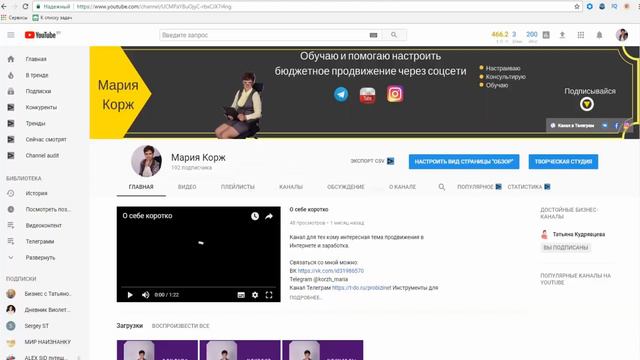Click the share arrow on the video
This screenshot has height=360, width=640.
269,216
